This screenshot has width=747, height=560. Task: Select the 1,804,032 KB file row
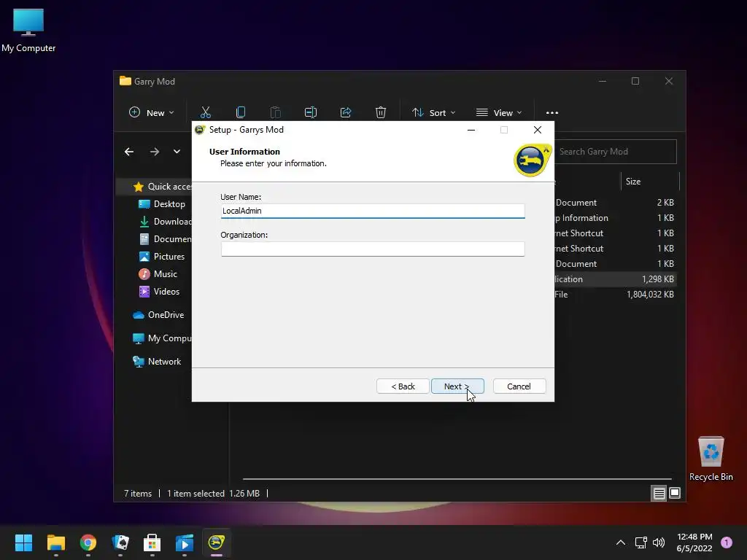616,295
